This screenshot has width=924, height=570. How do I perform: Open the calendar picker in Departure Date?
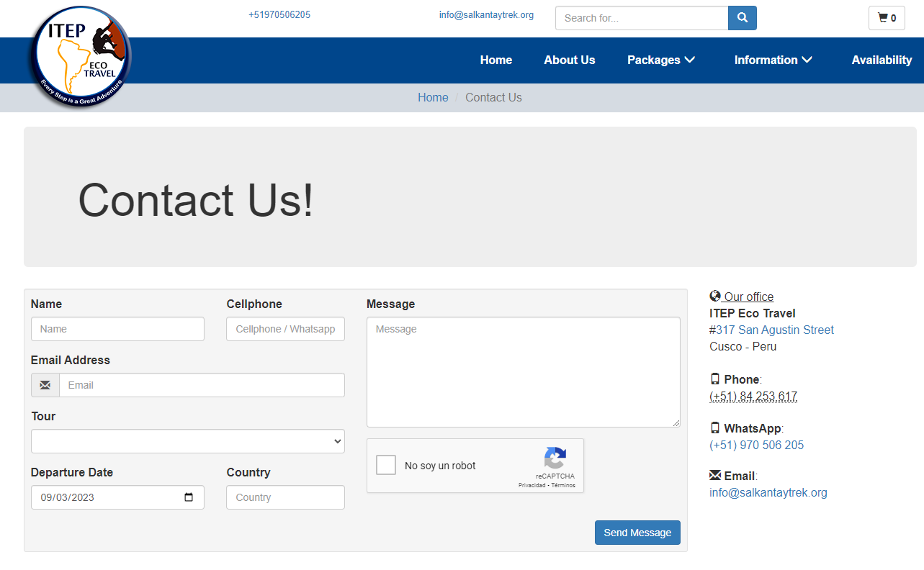pos(189,497)
